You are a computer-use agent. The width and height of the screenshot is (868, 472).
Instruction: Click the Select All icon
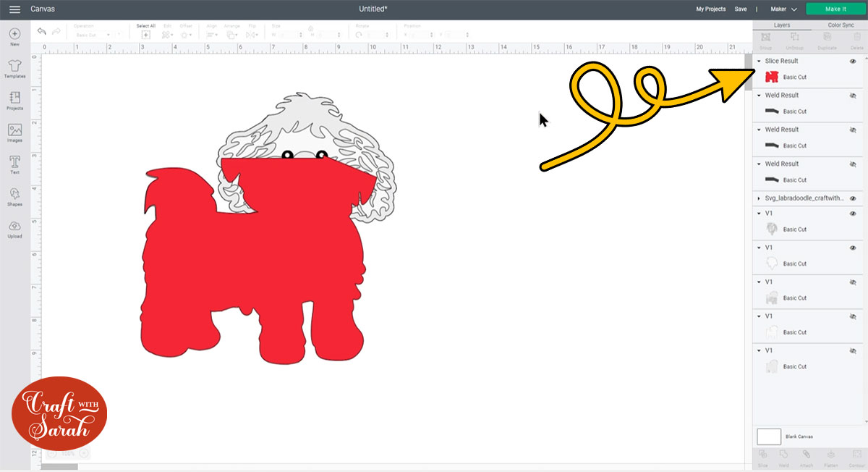[146, 34]
